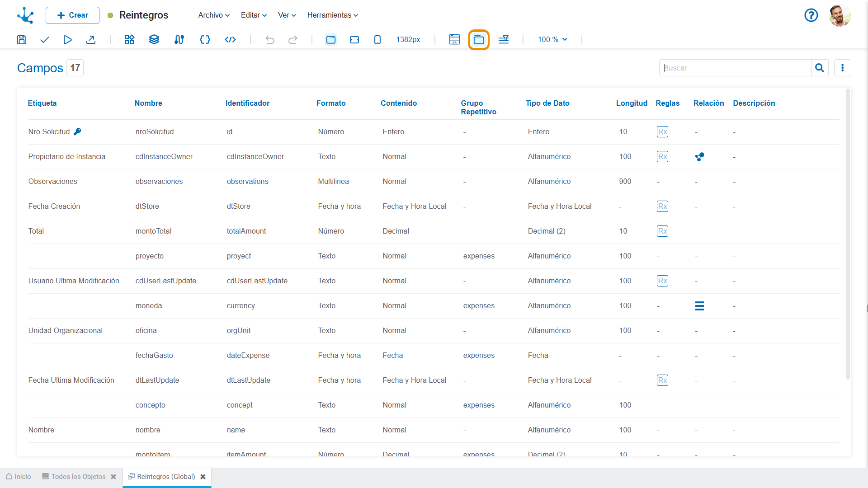This screenshot has height=488, width=868.
Task: Click the Reintegros title text
Action: 144,15
